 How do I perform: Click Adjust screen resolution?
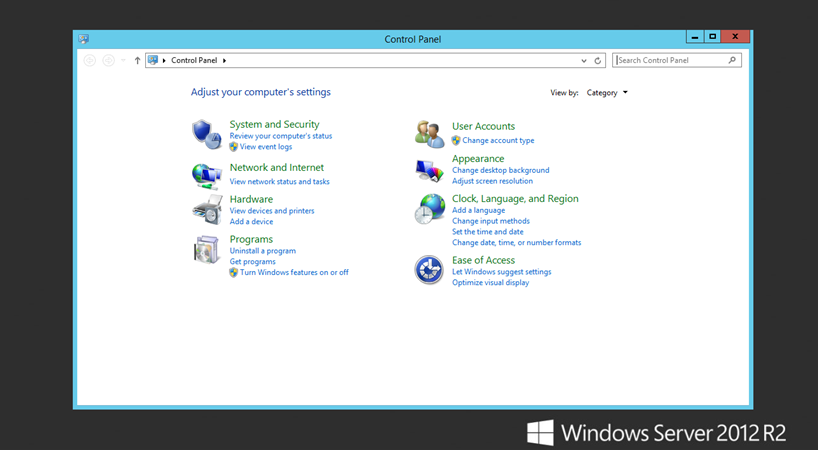[x=492, y=181]
